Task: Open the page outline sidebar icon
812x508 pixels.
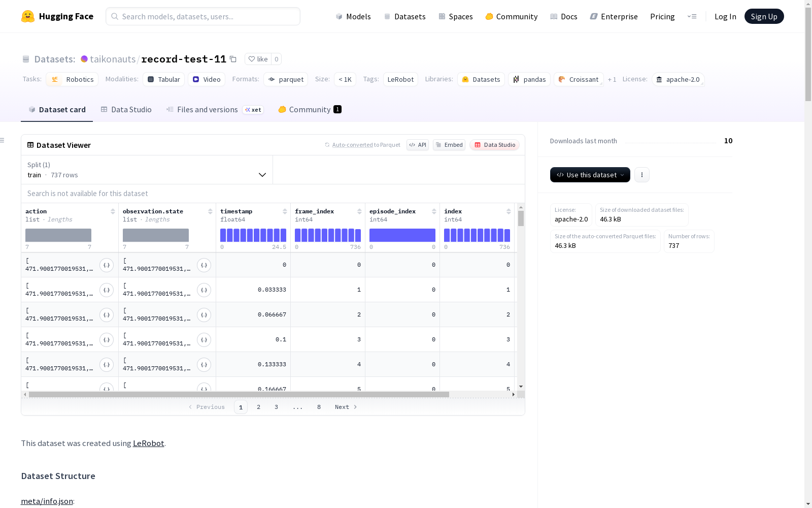Action: coord(3,140)
